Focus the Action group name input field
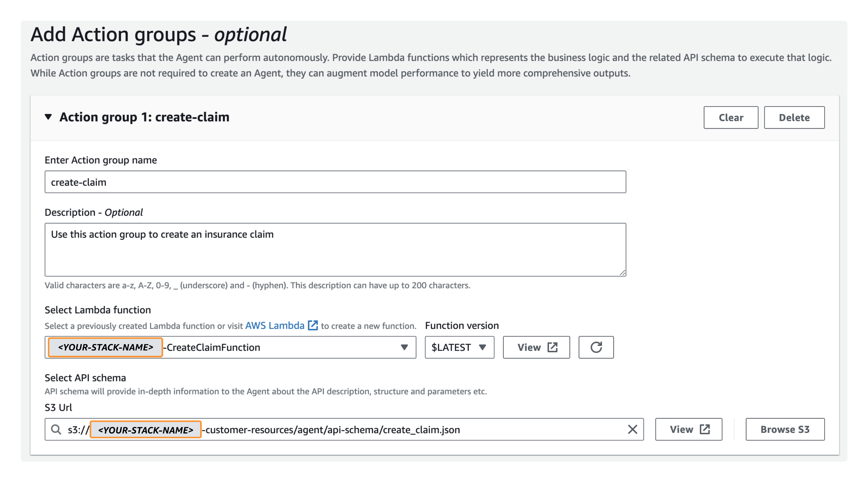This screenshot has height=482, width=868. pyautogui.click(x=335, y=182)
